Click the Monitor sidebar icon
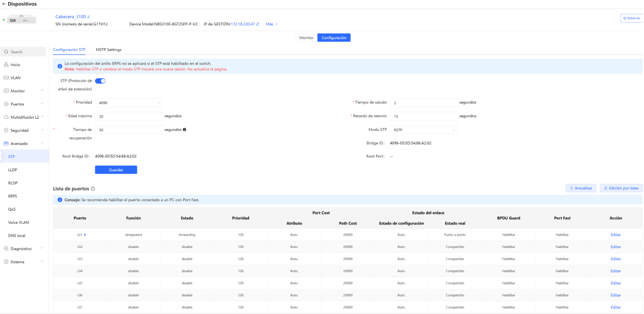Viewport: 644px width, 314px height. [x=6, y=91]
